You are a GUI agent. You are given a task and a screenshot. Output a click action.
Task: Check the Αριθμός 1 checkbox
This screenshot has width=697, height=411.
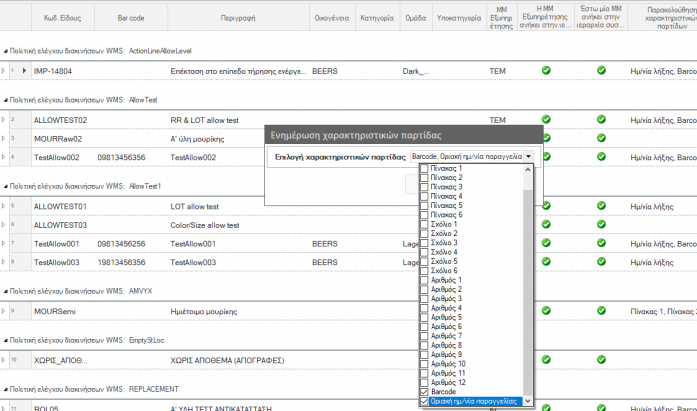tap(424, 280)
